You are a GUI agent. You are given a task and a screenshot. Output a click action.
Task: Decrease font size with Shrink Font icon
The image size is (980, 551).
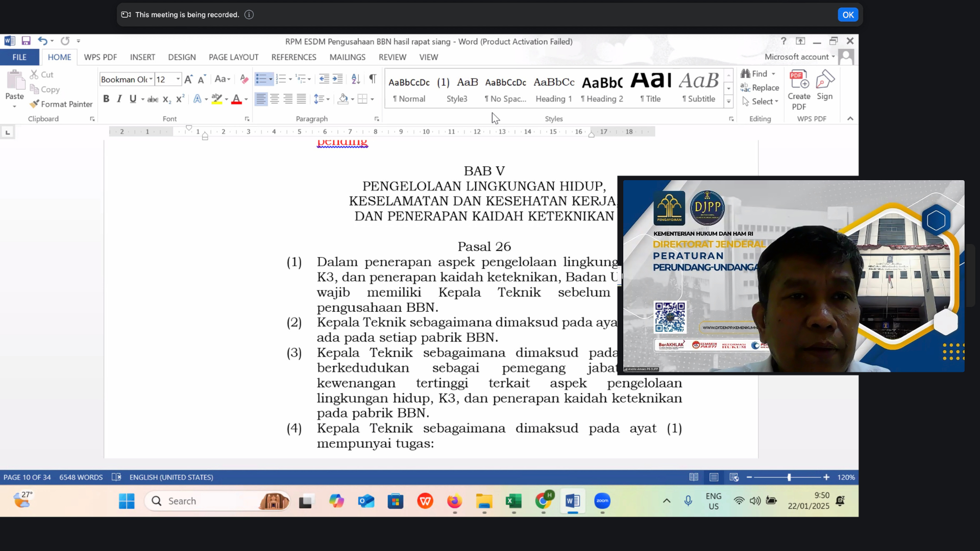(x=202, y=79)
